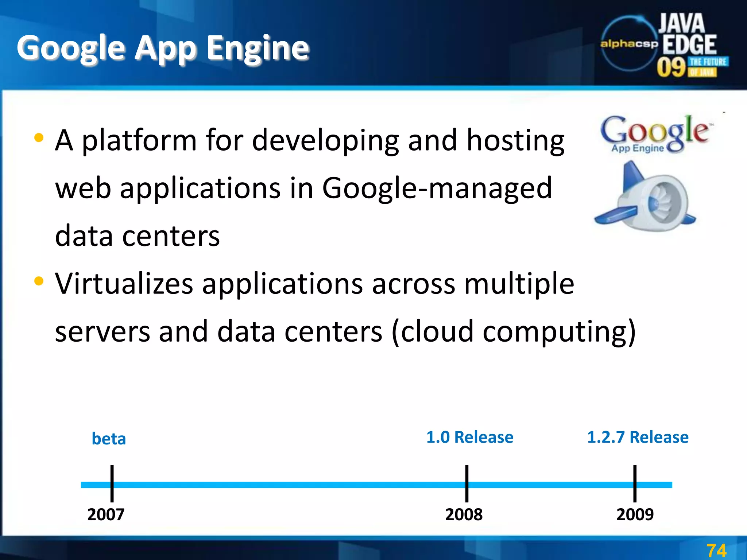Screen dimensions: 747x560
Task: Click the year label 2007
Action: point(106,515)
